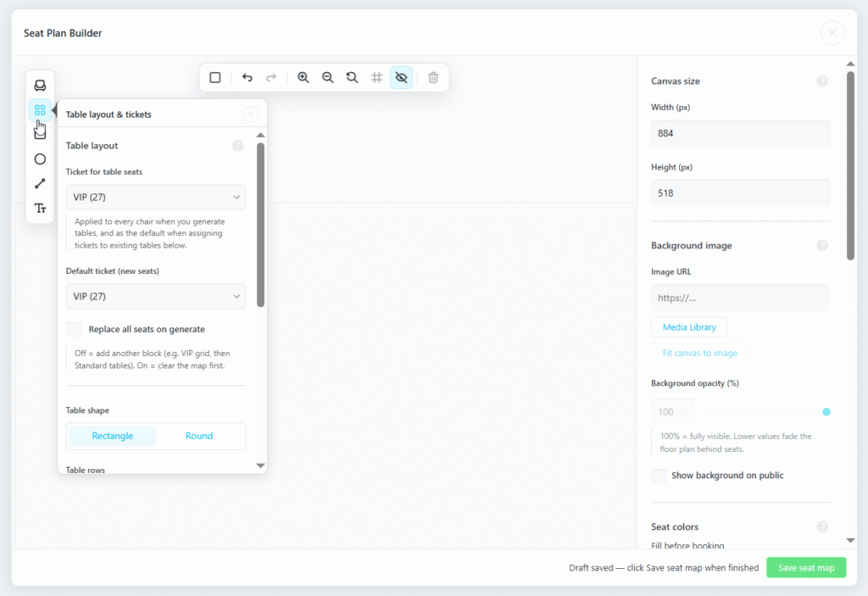Click the Width (px) input field
This screenshot has height=596, width=868.
coord(740,133)
